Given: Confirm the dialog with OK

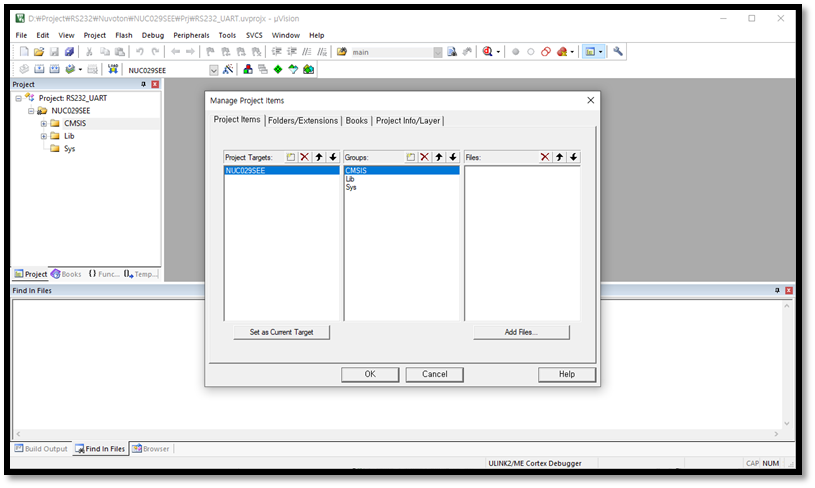Looking at the screenshot, I should pos(370,374).
